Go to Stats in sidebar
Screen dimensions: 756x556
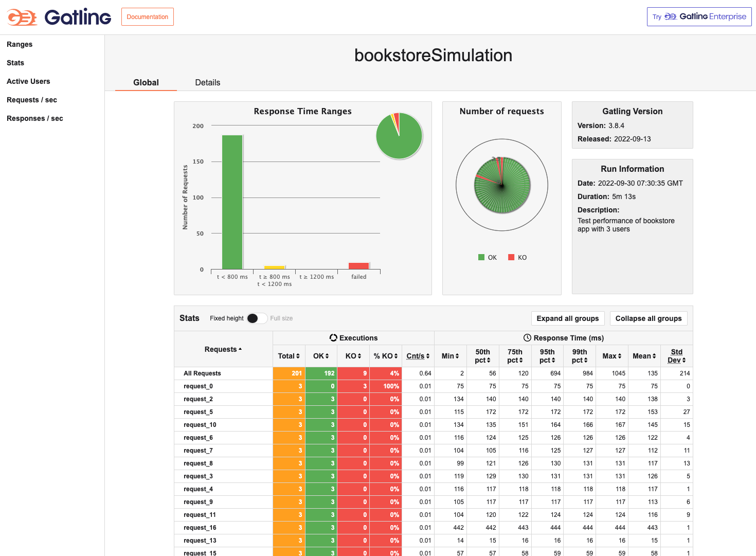[x=15, y=63]
